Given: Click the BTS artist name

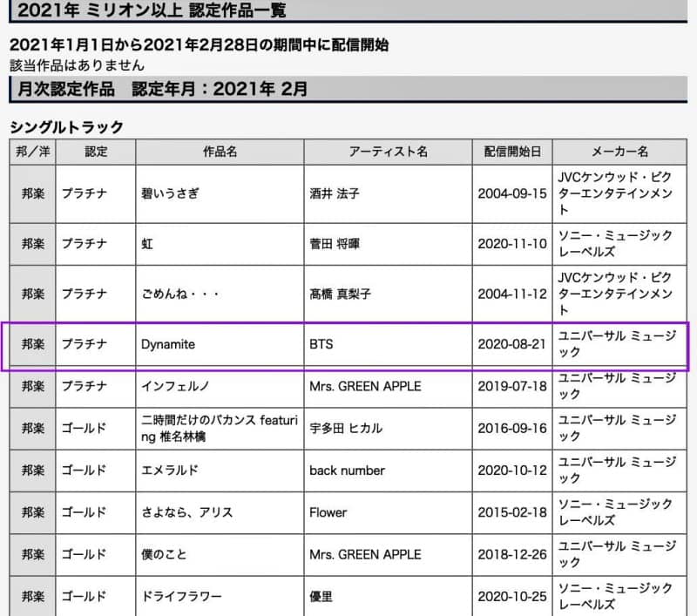Looking at the screenshot, I should click(x=321, y=344).
